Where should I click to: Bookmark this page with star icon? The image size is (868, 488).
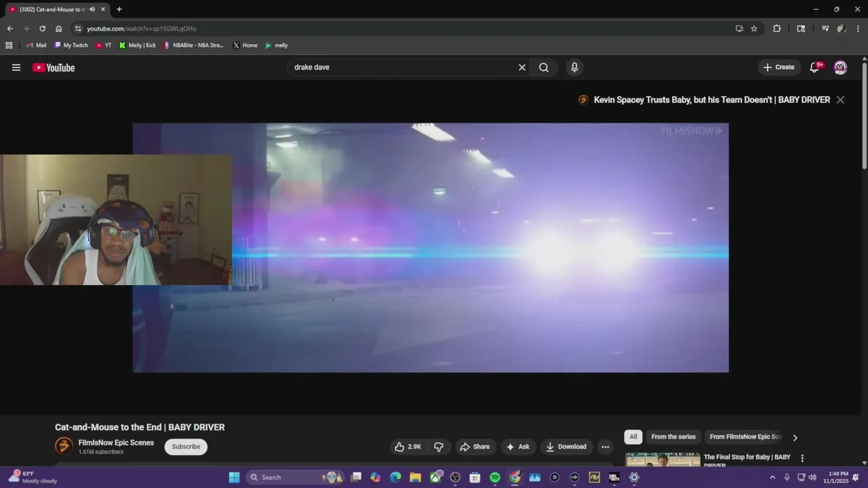click(x=754, y=28)
